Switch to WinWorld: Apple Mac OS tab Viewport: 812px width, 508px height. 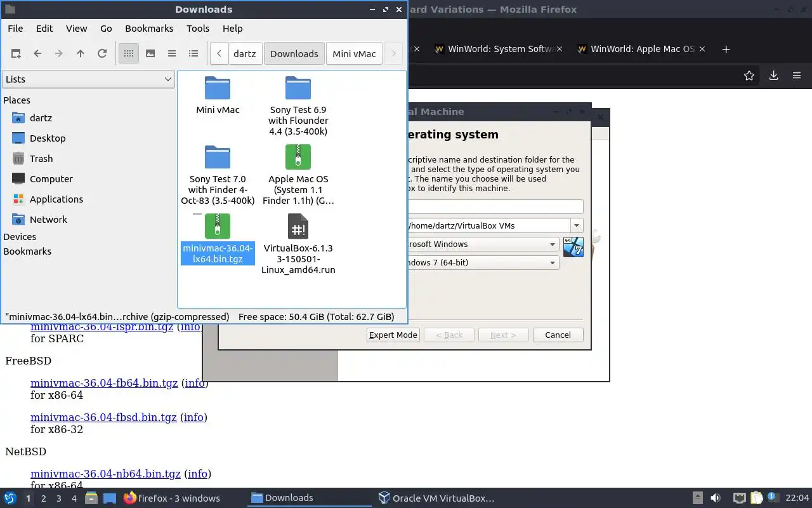(x=636, y=49)
